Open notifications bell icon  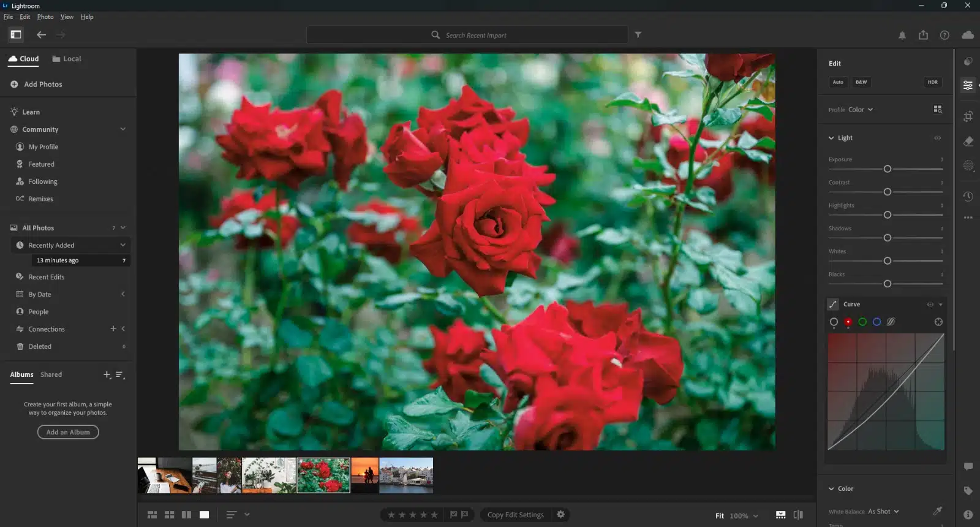coord(902,36)
